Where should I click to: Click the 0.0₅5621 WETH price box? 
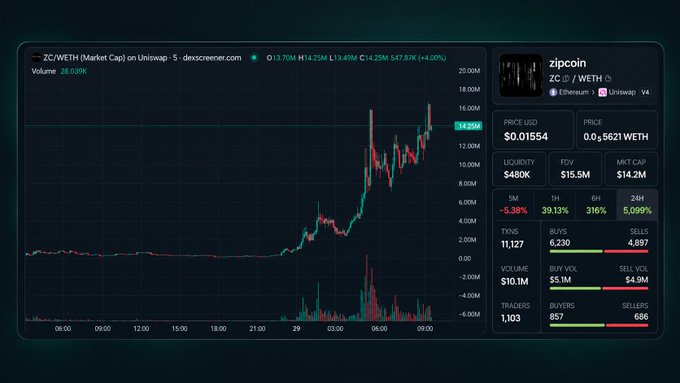(617, 130)
